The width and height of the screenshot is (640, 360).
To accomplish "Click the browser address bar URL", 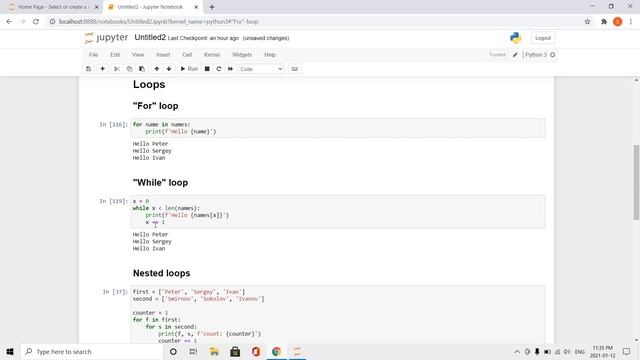I will click(158, 22).
